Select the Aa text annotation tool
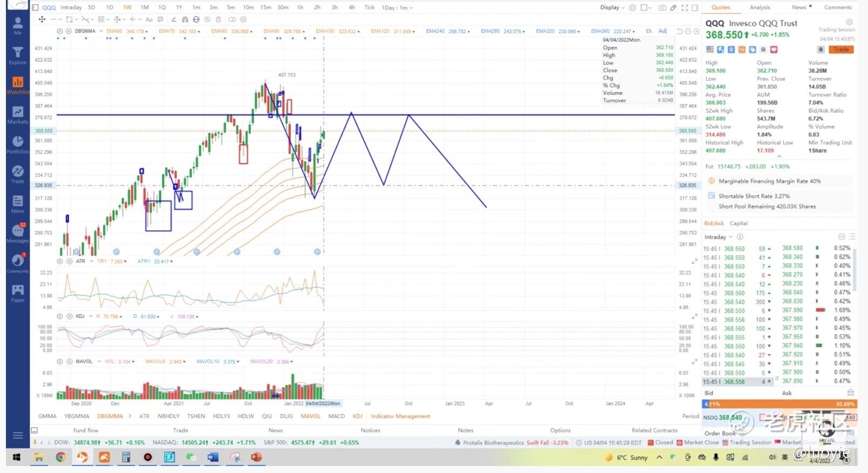 coord(149,19)
